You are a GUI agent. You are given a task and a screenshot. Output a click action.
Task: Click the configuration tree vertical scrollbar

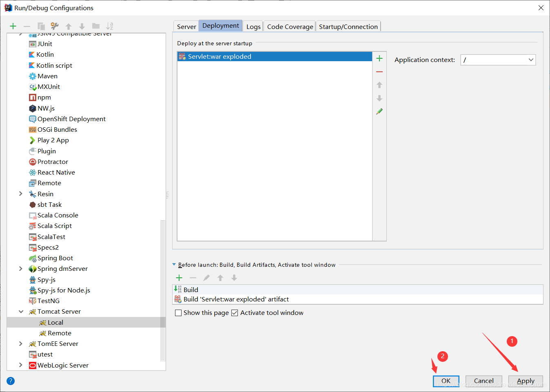[163, 290]
